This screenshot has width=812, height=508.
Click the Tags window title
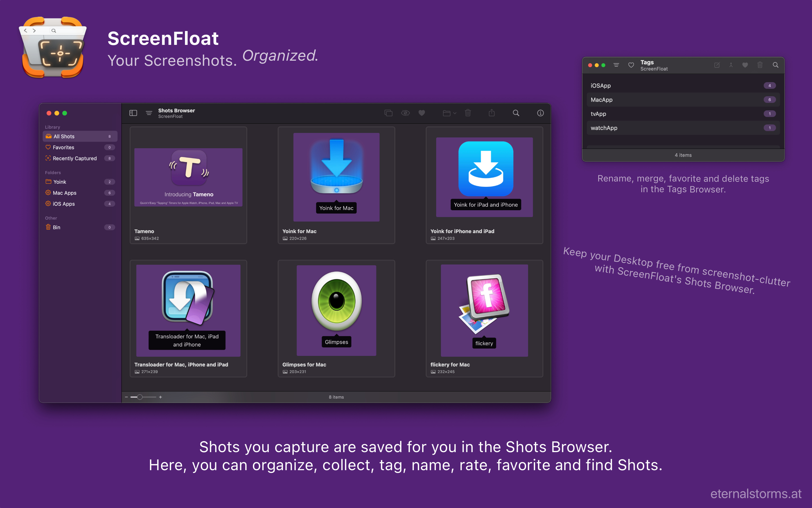point(647,62)
